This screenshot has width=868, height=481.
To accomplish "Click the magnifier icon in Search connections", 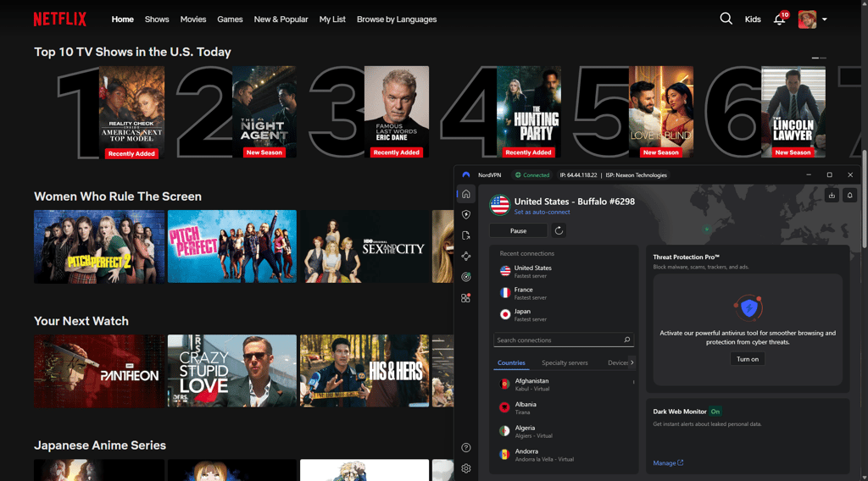I will 626,340.
